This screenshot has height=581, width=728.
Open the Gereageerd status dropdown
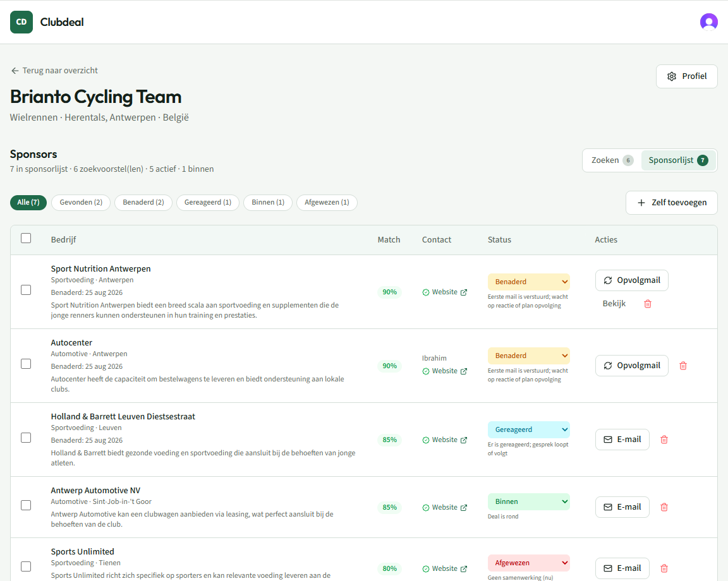[528, 429]
